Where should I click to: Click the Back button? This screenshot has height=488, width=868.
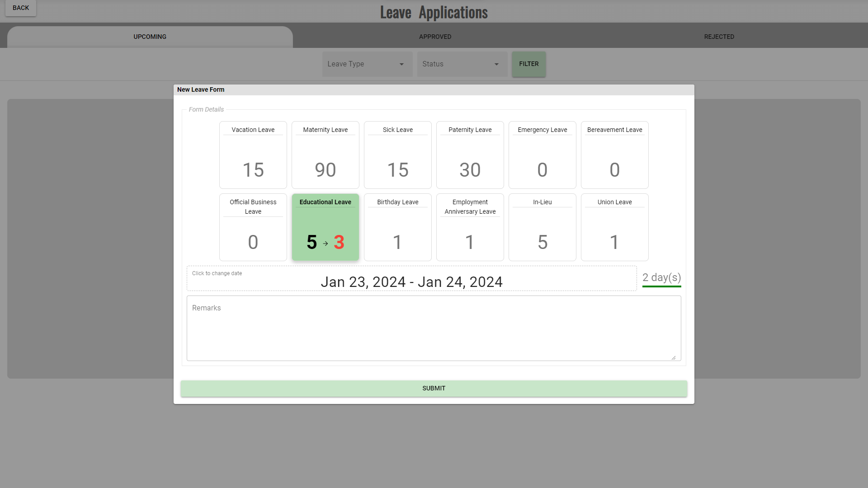21,8
